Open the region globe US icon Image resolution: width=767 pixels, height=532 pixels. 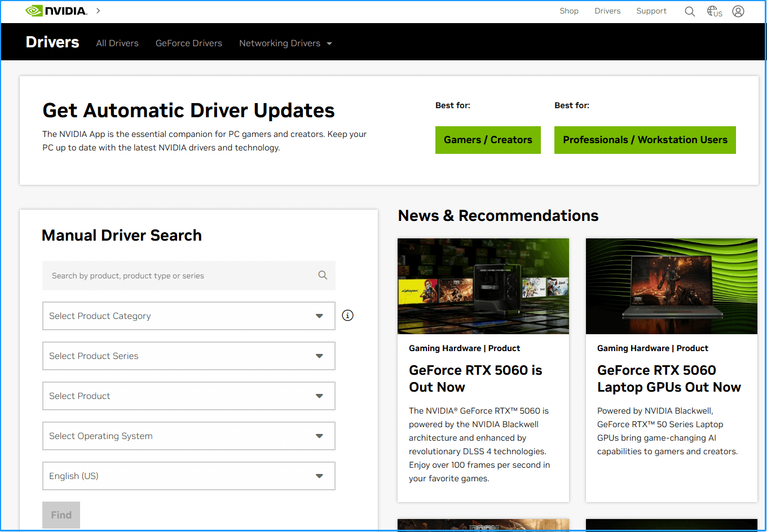[715, 11]
